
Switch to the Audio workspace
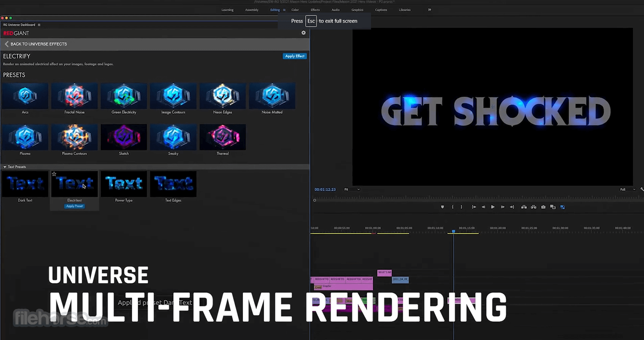click(x=336, y=10)
